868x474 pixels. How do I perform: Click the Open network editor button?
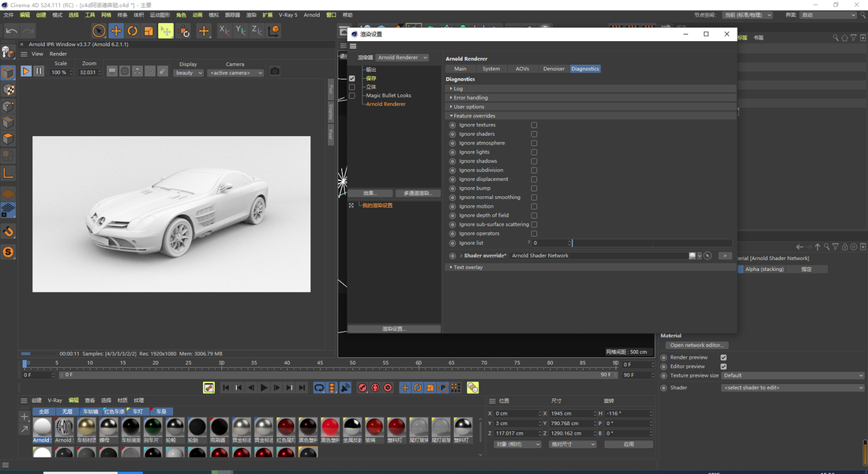(696, 345)
